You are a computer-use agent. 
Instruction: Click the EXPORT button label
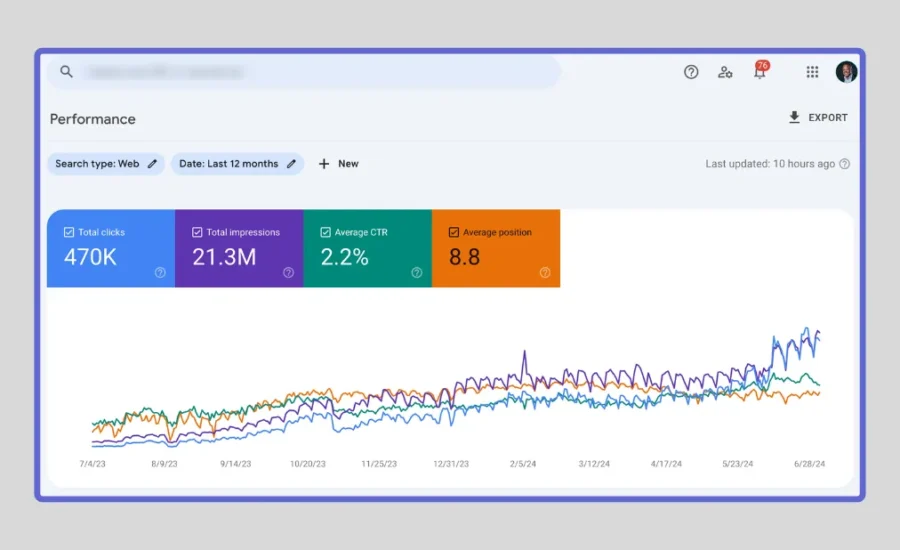click(x=828, y=118)
